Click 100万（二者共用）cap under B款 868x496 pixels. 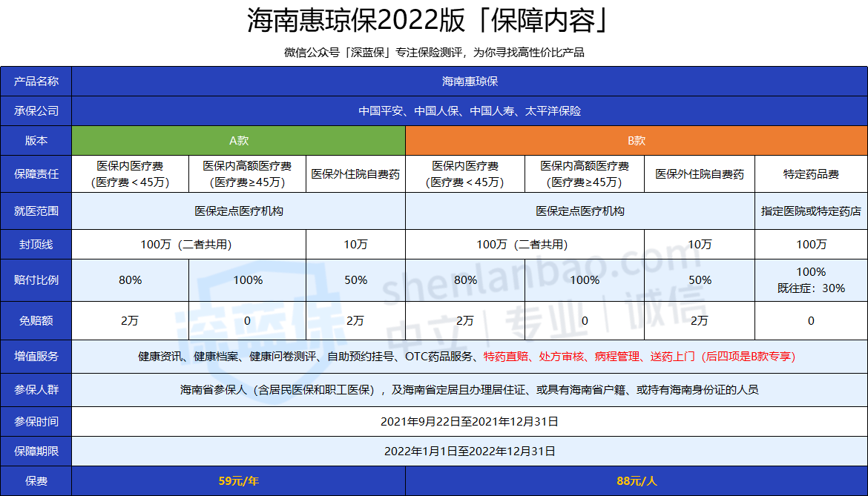point(525,245)
